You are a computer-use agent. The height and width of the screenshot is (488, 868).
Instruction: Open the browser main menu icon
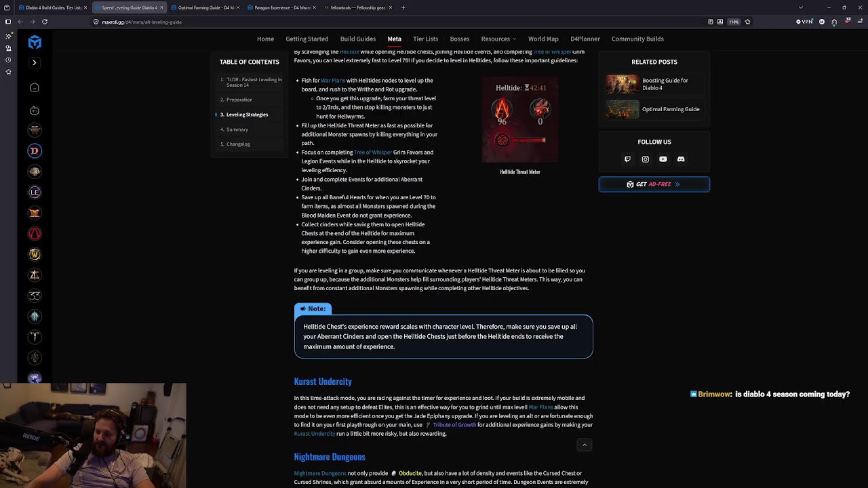coord(859,22)
